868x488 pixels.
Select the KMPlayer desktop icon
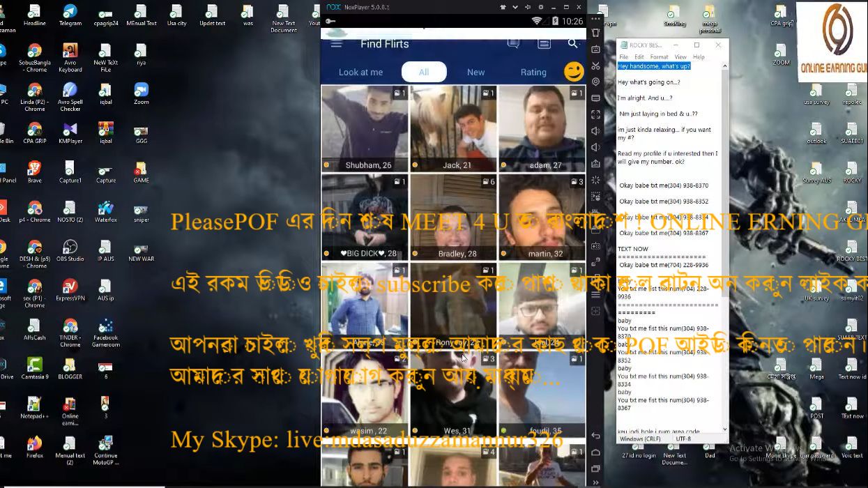point(70,132)
